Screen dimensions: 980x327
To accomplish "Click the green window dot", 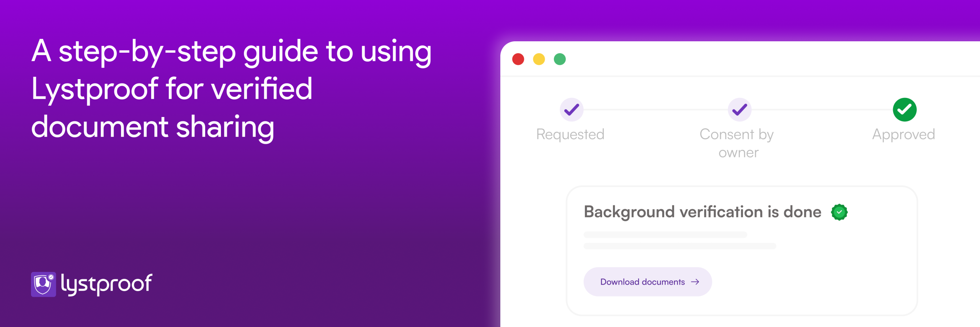I will click(560, 59).
